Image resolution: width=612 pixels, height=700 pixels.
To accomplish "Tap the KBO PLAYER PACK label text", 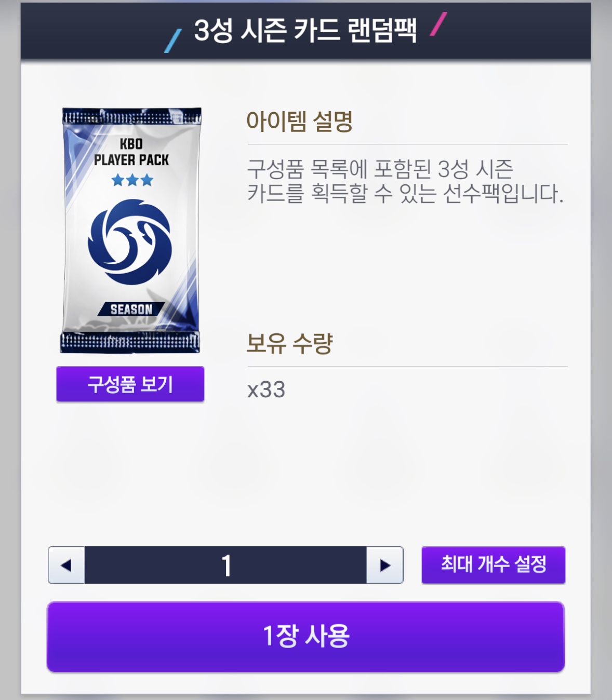I will point(131,152).
